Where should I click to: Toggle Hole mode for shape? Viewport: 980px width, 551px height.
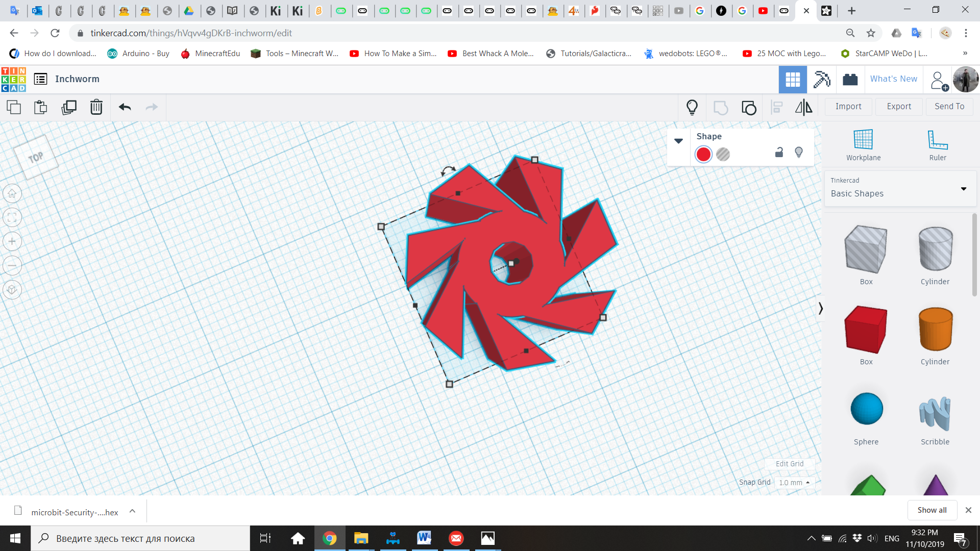[723, 154]
